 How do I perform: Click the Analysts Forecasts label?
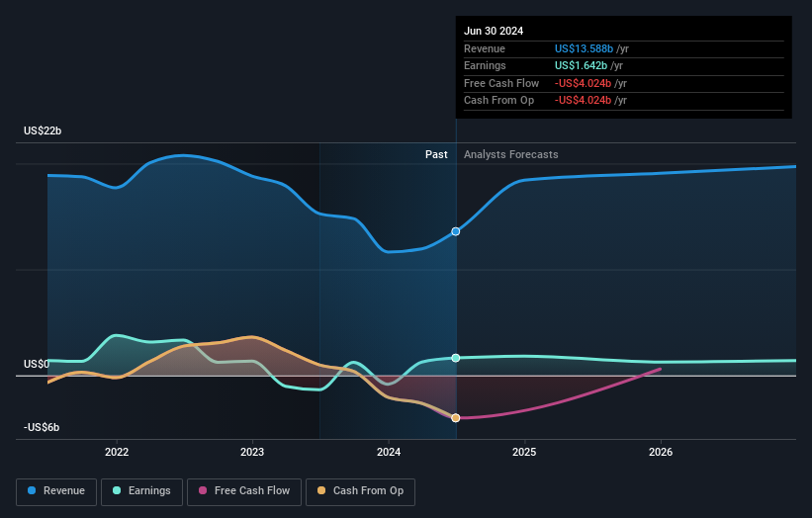(511, 155)
